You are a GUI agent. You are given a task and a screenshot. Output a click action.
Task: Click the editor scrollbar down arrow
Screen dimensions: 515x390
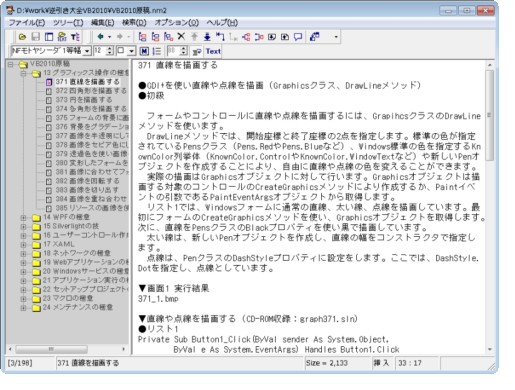489,349
